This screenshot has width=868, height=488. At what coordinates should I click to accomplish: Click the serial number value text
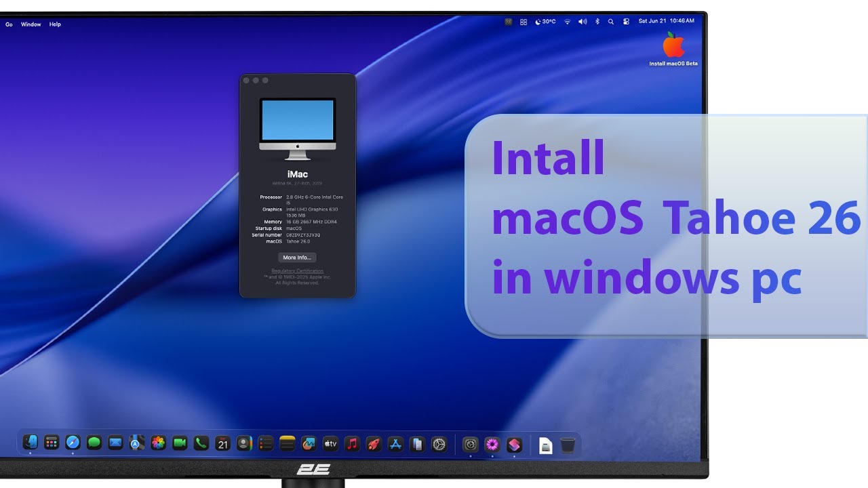(303, 235)
